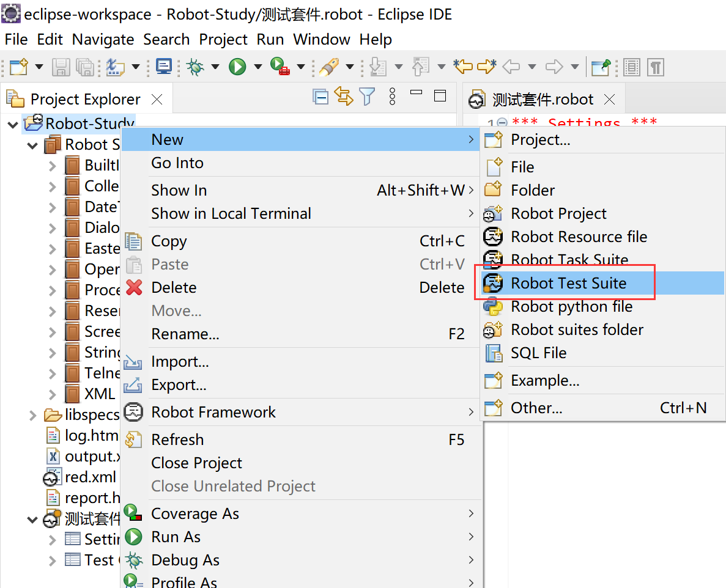Open Project Explorer View Menu dots
This screenshot has width=726, height=588.
[x=392, y=97]
